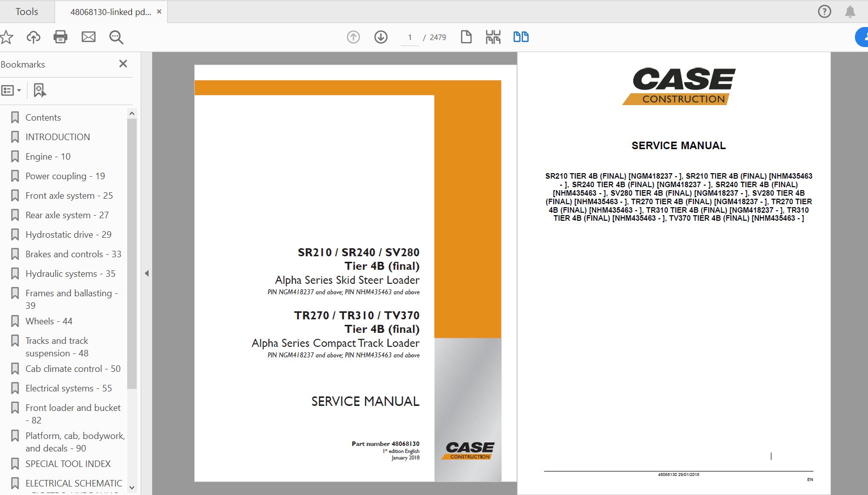The height and width of the screenshot is (495, 868).
Task: Send the file by email envelope icon
Action: [89, 37]
